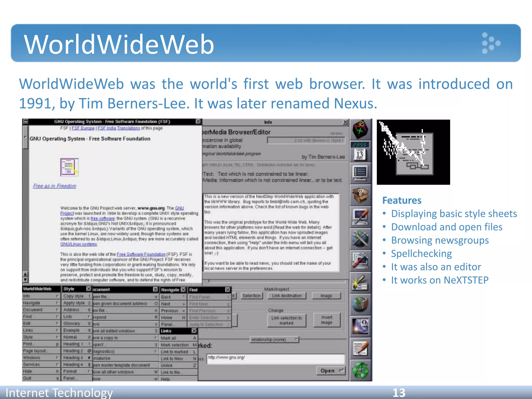
Task: Choose Print in the WorldWideWeb menu
Action: (x=41, y=344)
